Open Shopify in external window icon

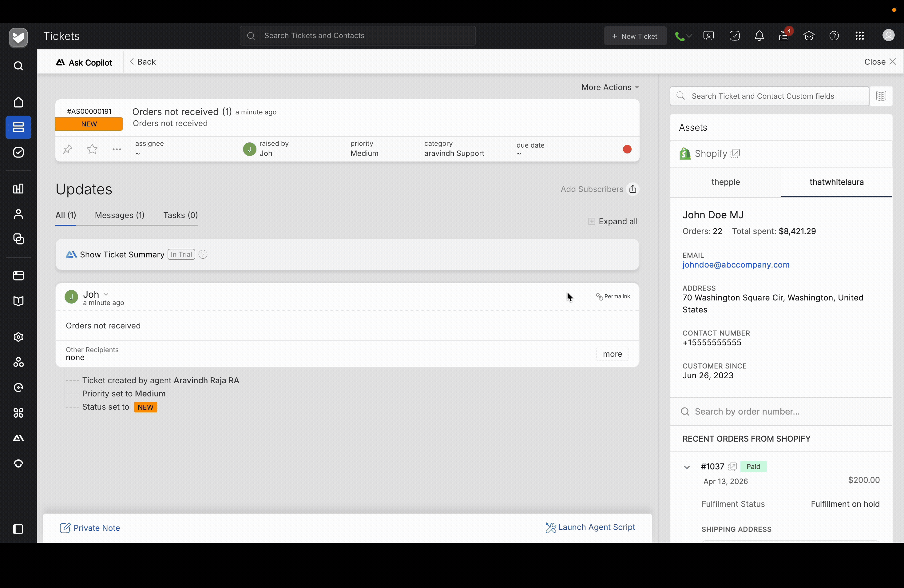(735, 153)
